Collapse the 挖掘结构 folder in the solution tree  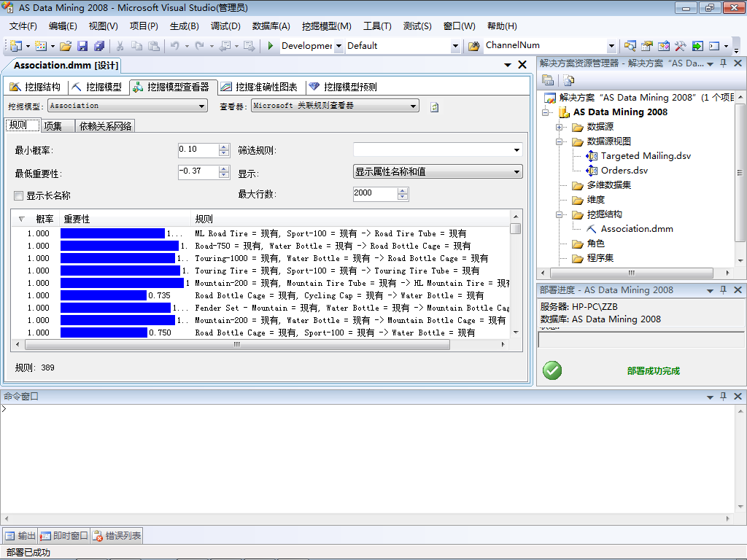[559, 215]
